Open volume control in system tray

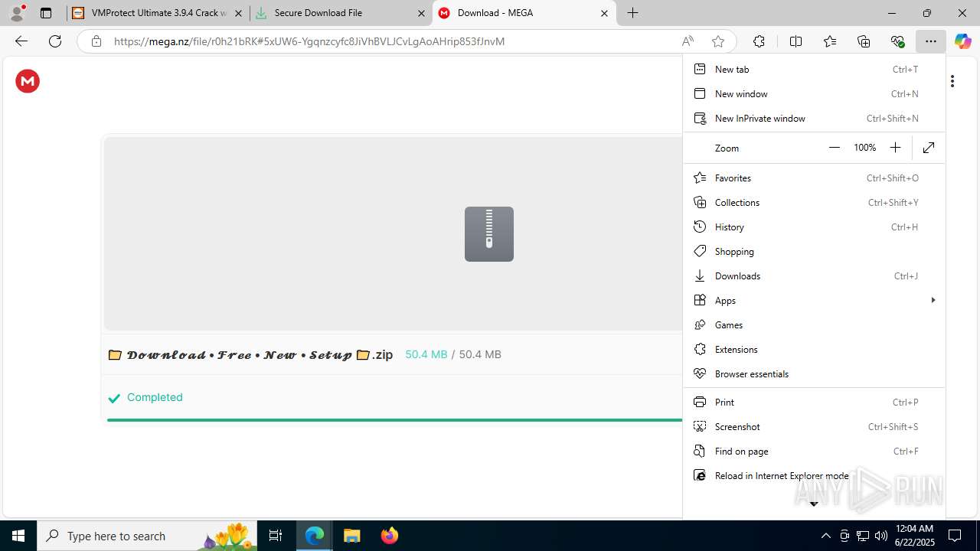click(x=881, y=536)
